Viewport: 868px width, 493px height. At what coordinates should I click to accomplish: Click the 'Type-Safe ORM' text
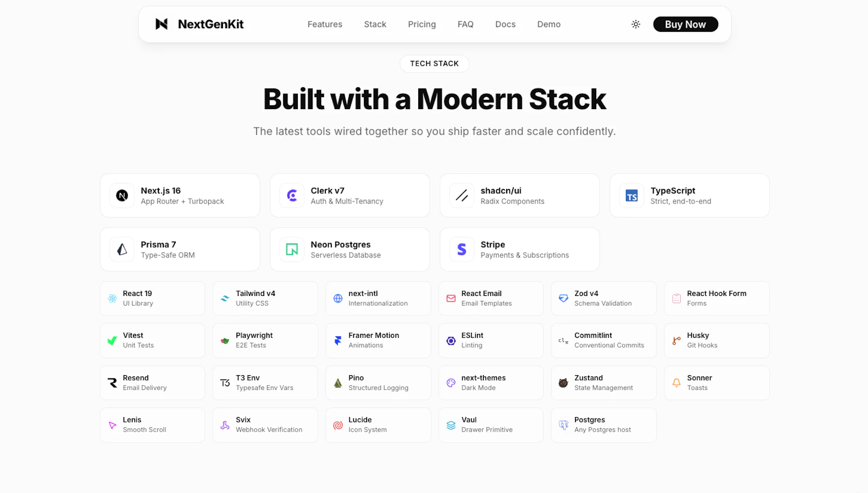tap(168, 255)
